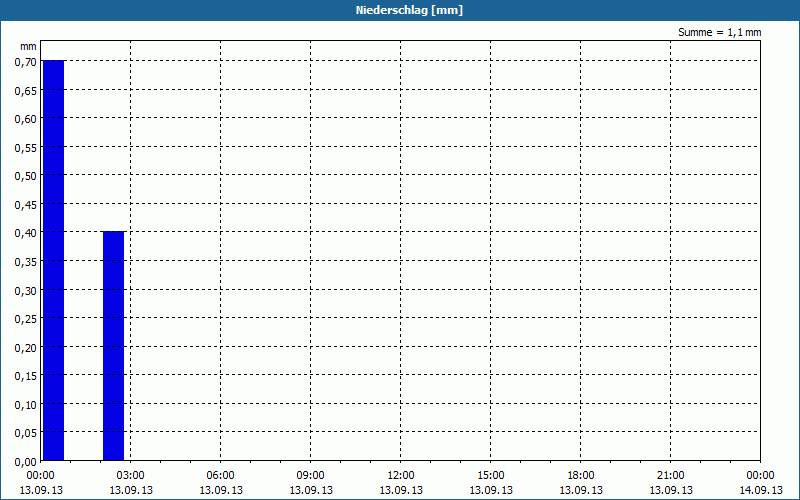Click the 06:00 time axis label

[x=220, y=476]
